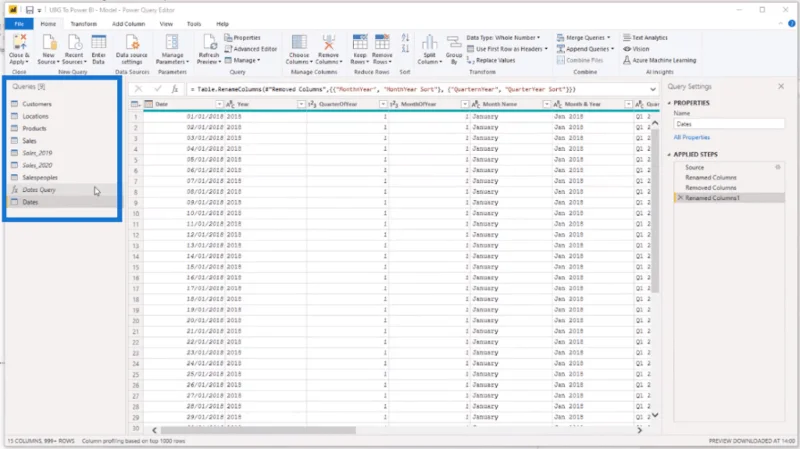Screen dimensions: 800x449
Task: Open the Date column filter dropdown
Action: coord(219,104)
